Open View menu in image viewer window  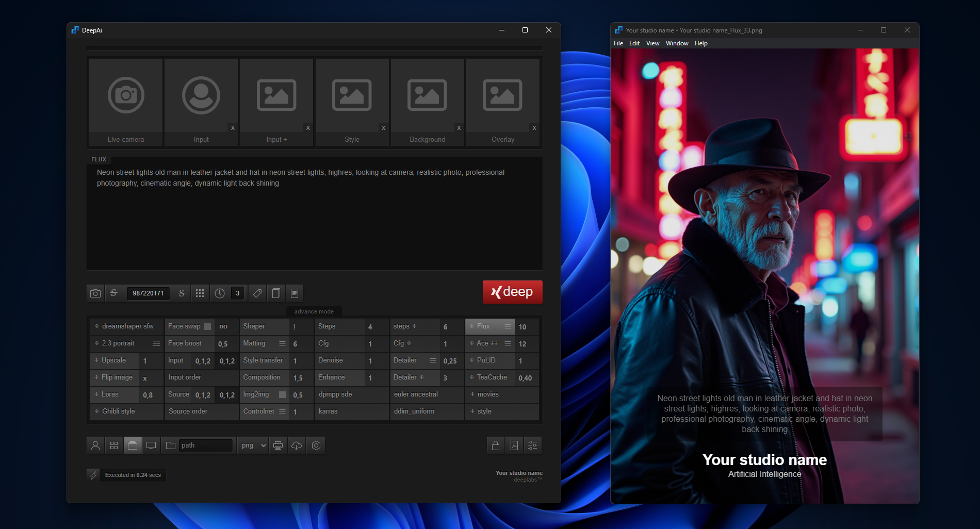[652, 43]
